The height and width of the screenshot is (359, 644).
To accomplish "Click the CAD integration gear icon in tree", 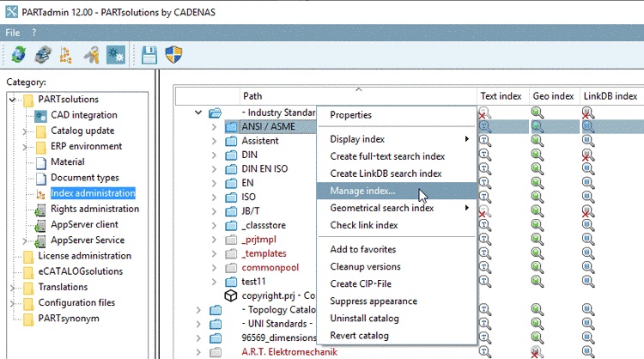I will click(40, 115).
